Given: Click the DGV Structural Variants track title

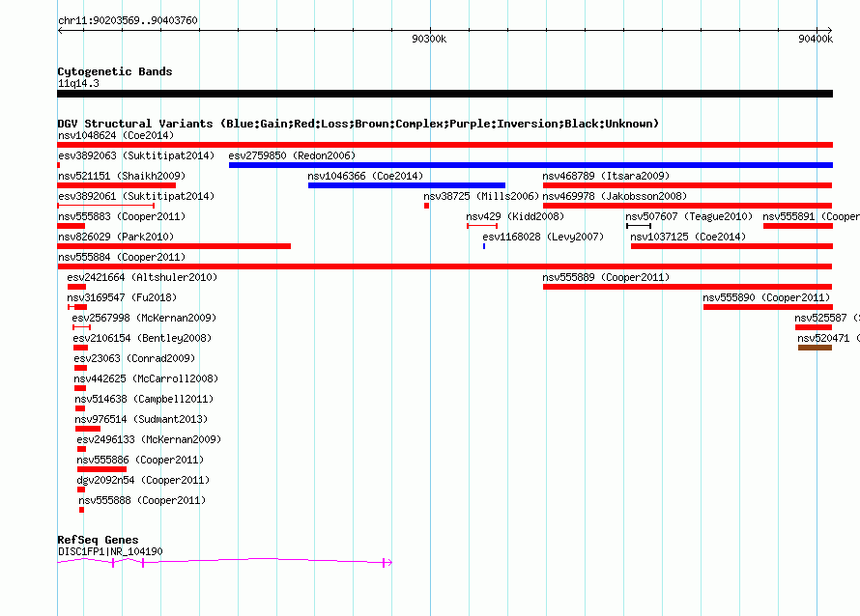Looking at the screenshot, I should 358,124.
